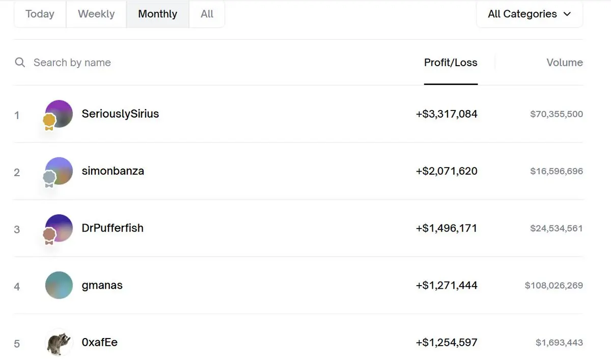Open simonbanza profile link
The width and height of the screenshot is (611, 364).
tap(113, 171)
